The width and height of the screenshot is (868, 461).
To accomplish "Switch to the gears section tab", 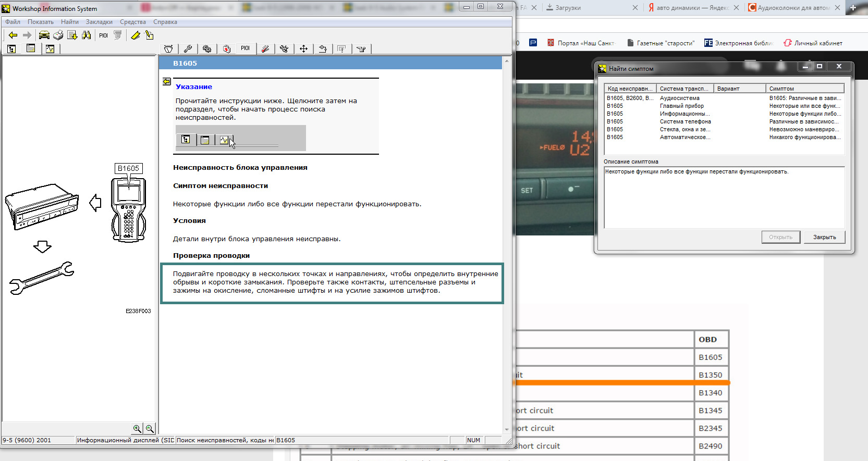I will [207, 48].
